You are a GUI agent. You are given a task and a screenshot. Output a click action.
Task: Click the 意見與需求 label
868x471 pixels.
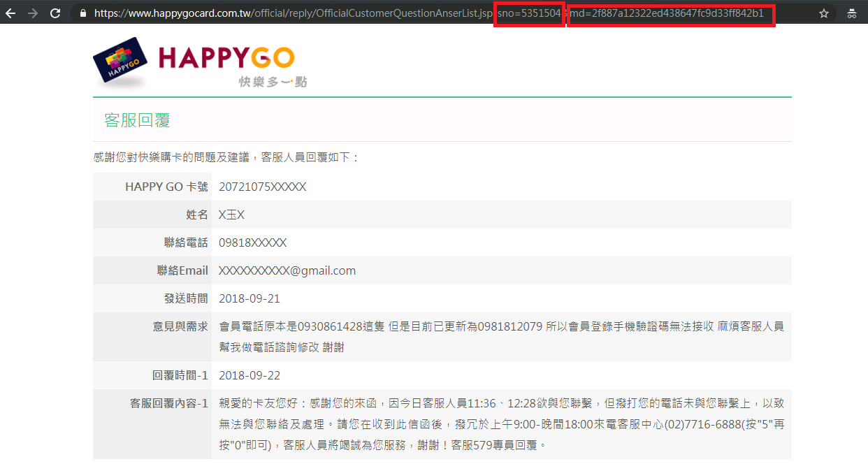pyautogui.click(x=180, y=326)
